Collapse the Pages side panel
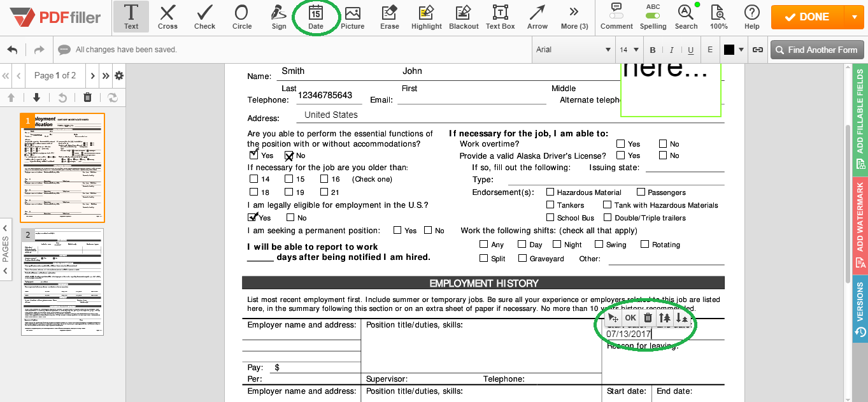Image resolution: width=868 pixels, height=402 pixels. [x=5, y=249]
